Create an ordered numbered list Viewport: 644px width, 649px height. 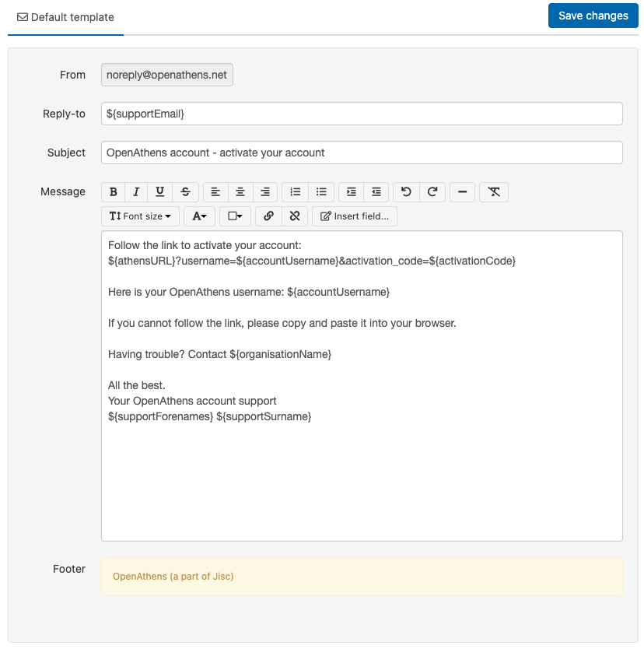pos(293,192)
